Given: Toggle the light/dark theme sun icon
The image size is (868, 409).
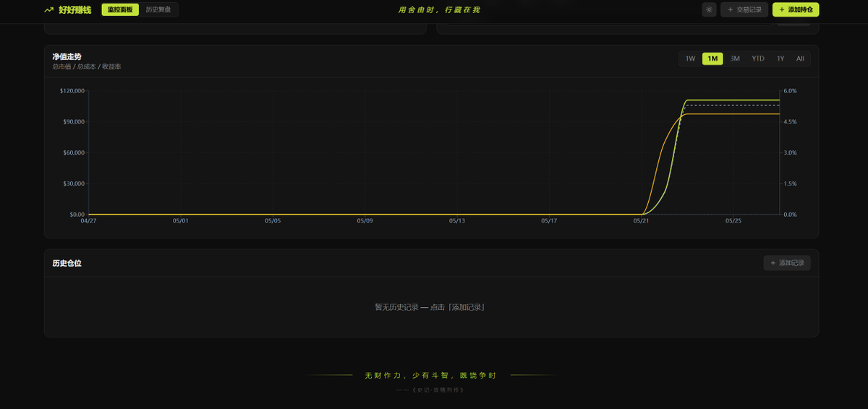Looking at the screenshot, I should click(709, 10).
